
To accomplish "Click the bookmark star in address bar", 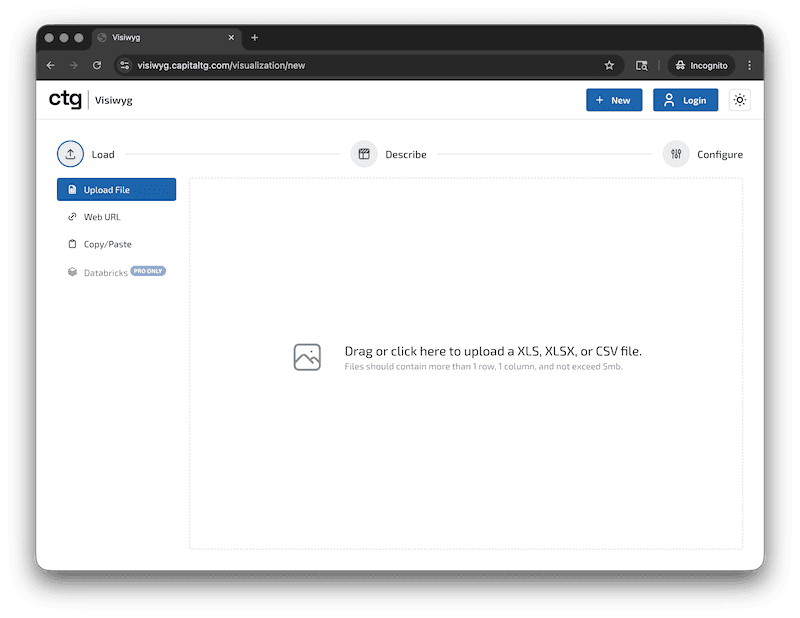I will click(x=609, y=65).
